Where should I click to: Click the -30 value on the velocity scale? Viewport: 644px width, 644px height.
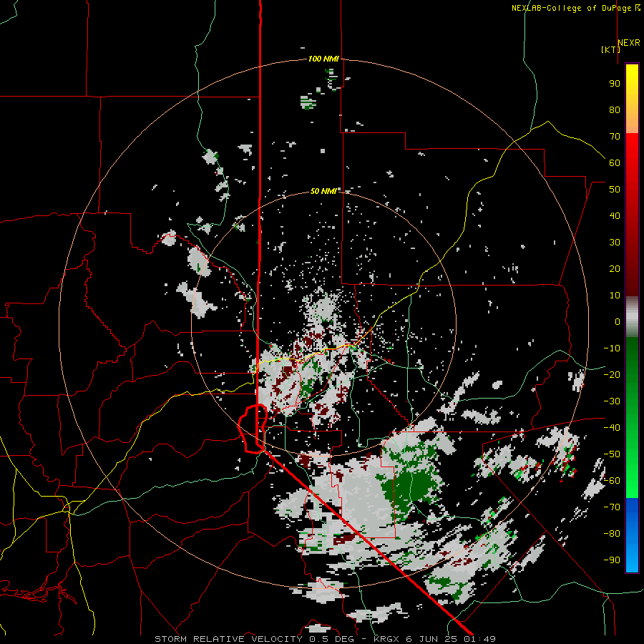tap(612, 401)
